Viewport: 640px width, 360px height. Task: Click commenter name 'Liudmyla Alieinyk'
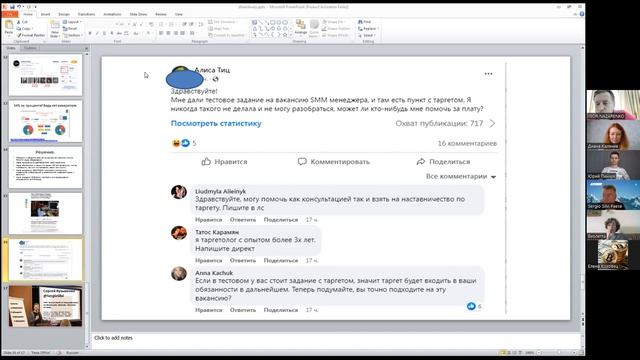click(220, 191)
